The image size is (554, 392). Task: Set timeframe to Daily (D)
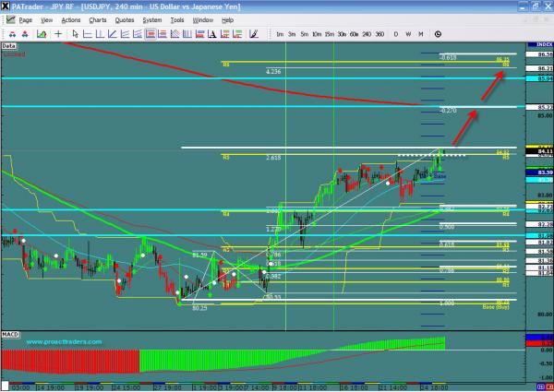click(x=396, y=34)
